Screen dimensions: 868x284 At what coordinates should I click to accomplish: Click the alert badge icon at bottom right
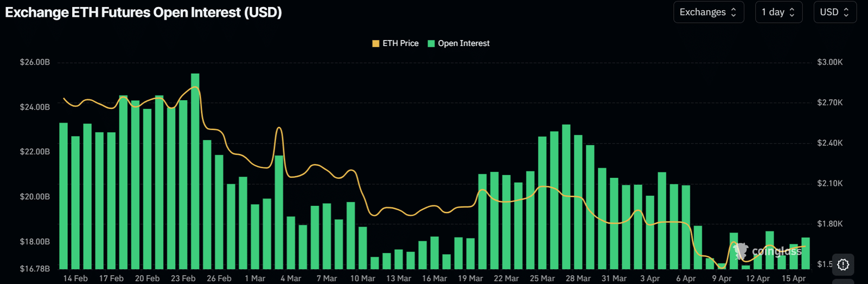843,264
